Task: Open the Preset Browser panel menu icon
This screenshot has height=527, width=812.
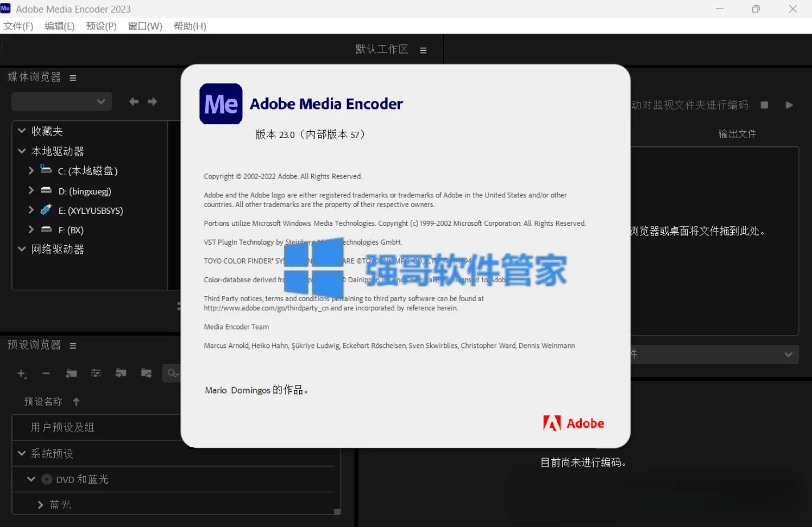Action: tap(73, 346)
